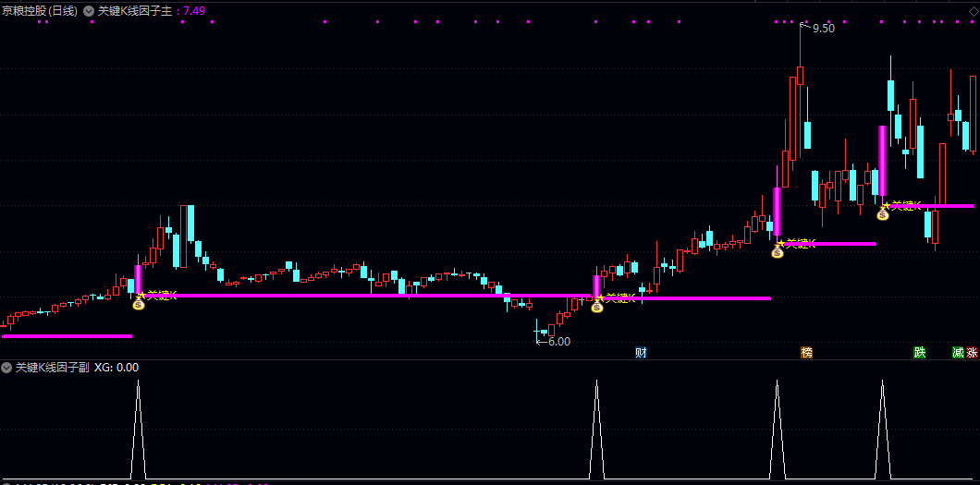Screen dimensions: 980x485
Task: Click the magenta 7.49 indicator value
Action: [194, 10]
